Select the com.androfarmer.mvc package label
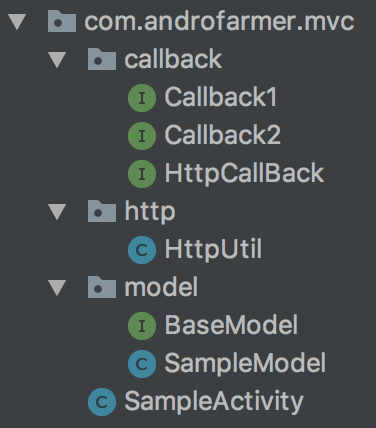Screen dimensions: 376x428 (x=219, y=22)
